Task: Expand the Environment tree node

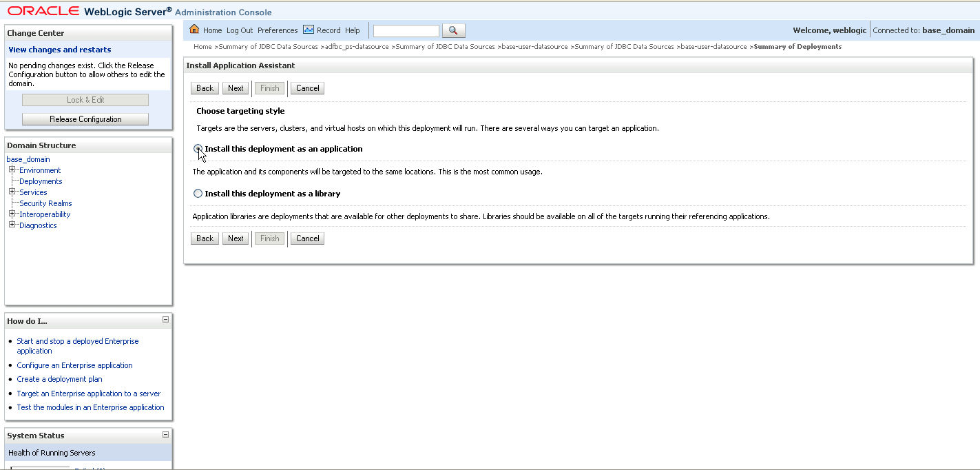Action: pyautogui.click(x=12, y=170)
